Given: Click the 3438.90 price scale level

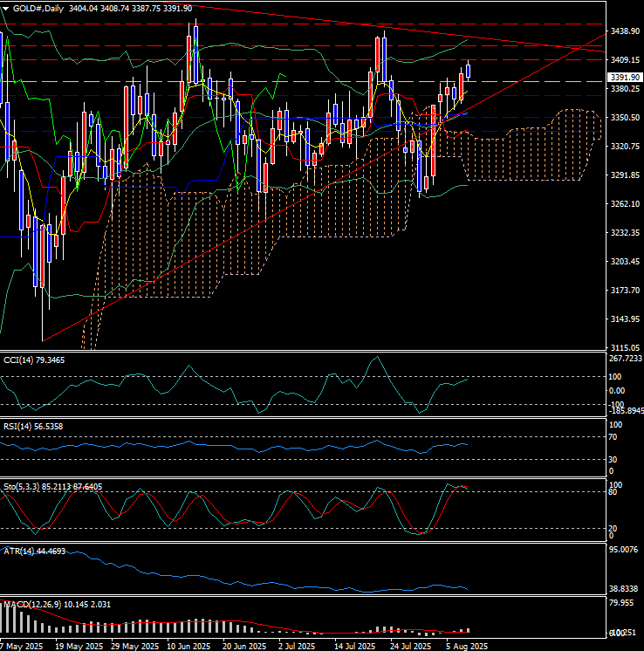Looking at the screenshot, I should point(625,31).
